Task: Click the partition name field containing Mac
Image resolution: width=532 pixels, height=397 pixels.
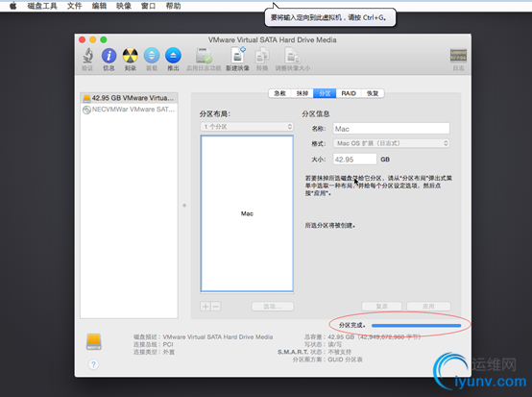Action: tap(391, 129)
